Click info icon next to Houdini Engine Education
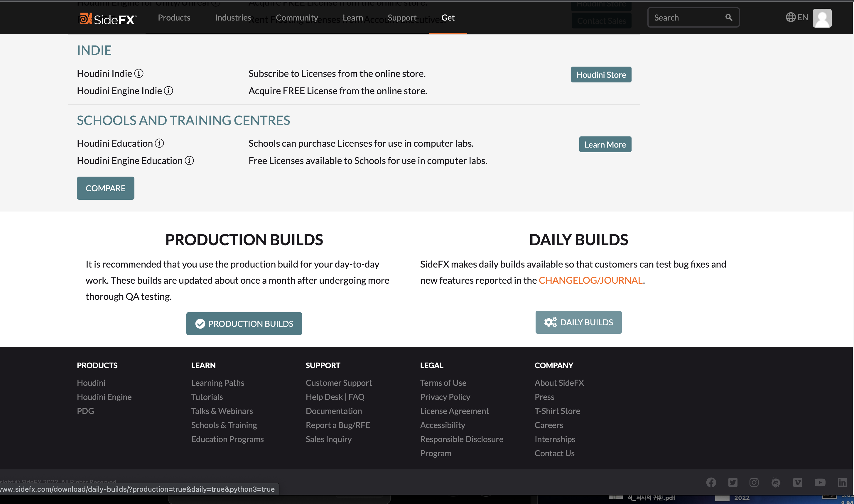 pos(189,161)
